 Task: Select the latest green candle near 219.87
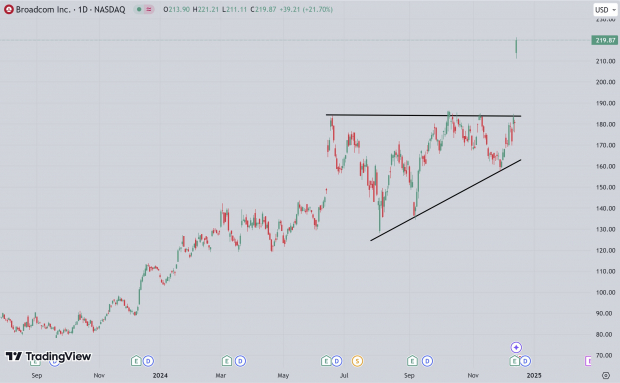(x=516, y=48)
